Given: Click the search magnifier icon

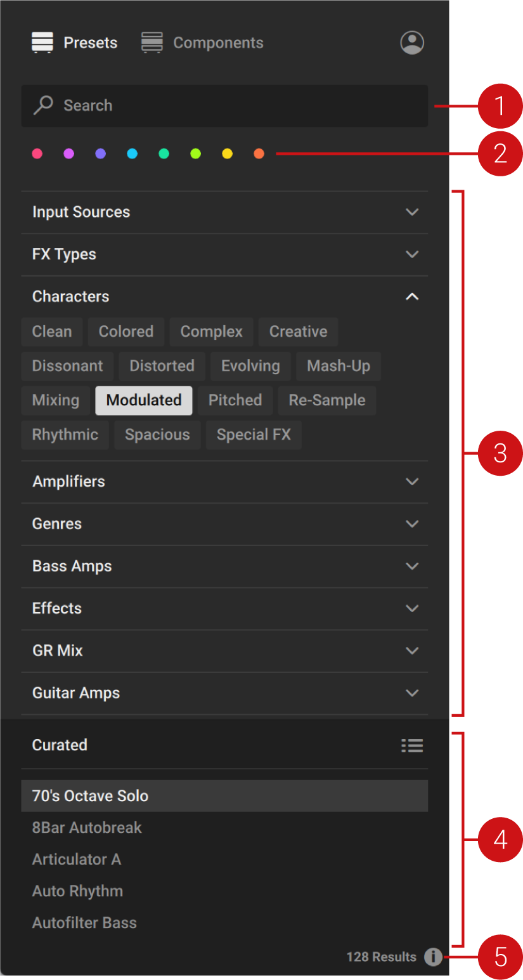Looking at the screenshot, I should coord(43,105).
